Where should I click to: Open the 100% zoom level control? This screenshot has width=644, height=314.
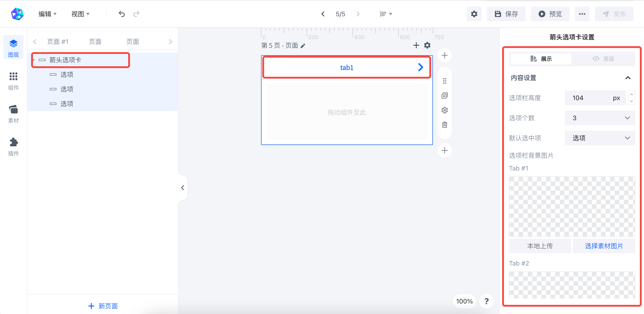coord(464,301)
